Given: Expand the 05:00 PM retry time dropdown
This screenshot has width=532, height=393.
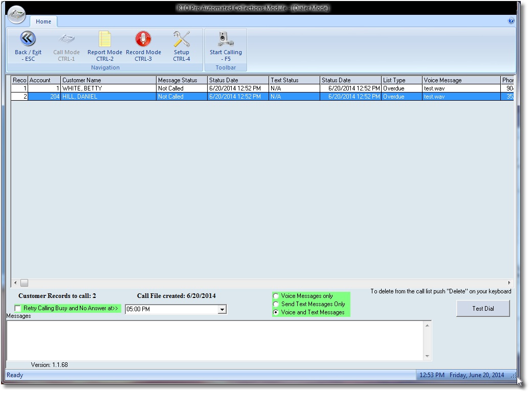Looking at the screenshot, I should pos(222,309).
